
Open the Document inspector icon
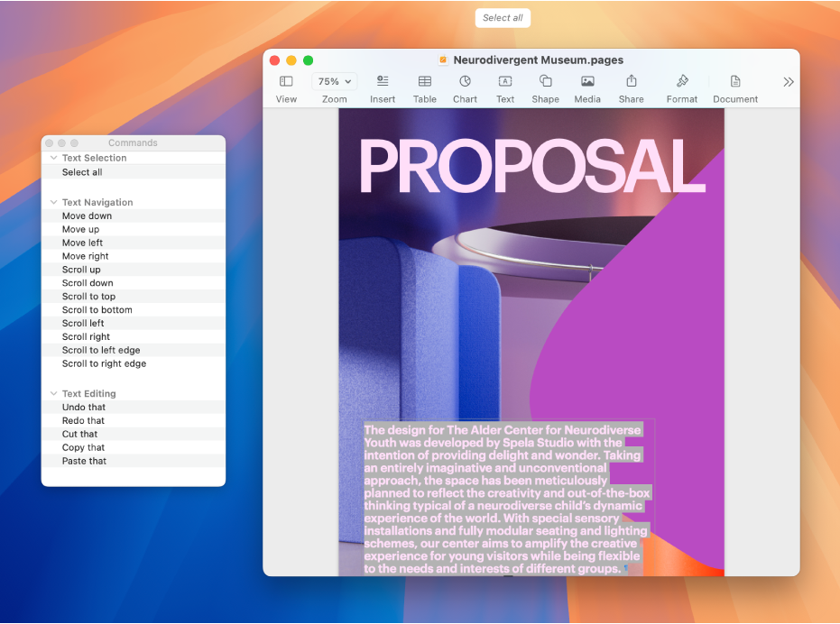pos(735,81)
